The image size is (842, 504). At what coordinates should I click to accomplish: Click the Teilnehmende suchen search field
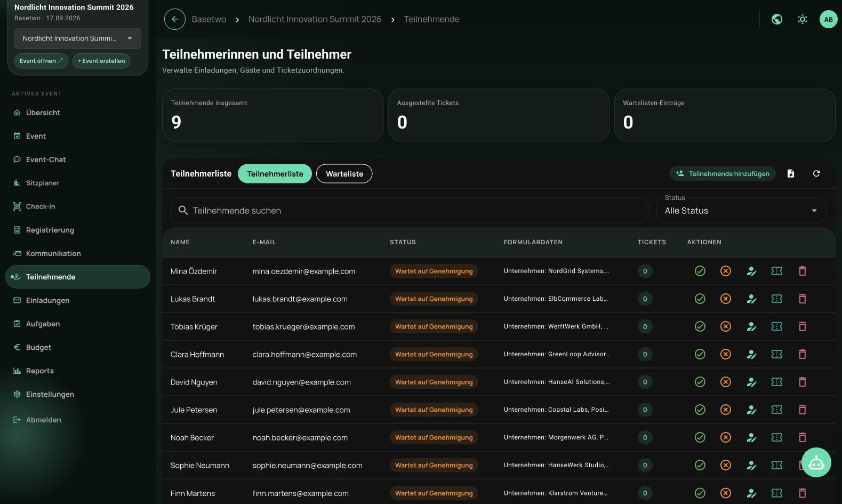click(410, 211)
